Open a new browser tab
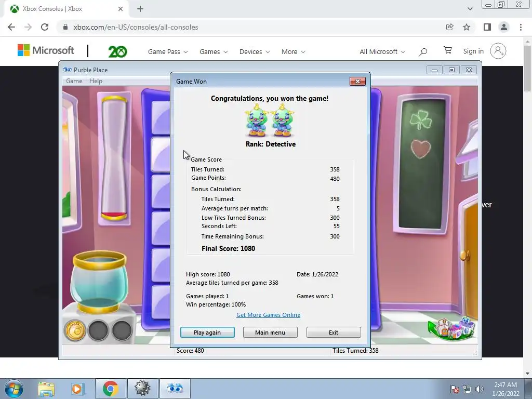The width and height of the screenshot is (532, 399). (x=140, y=9)
